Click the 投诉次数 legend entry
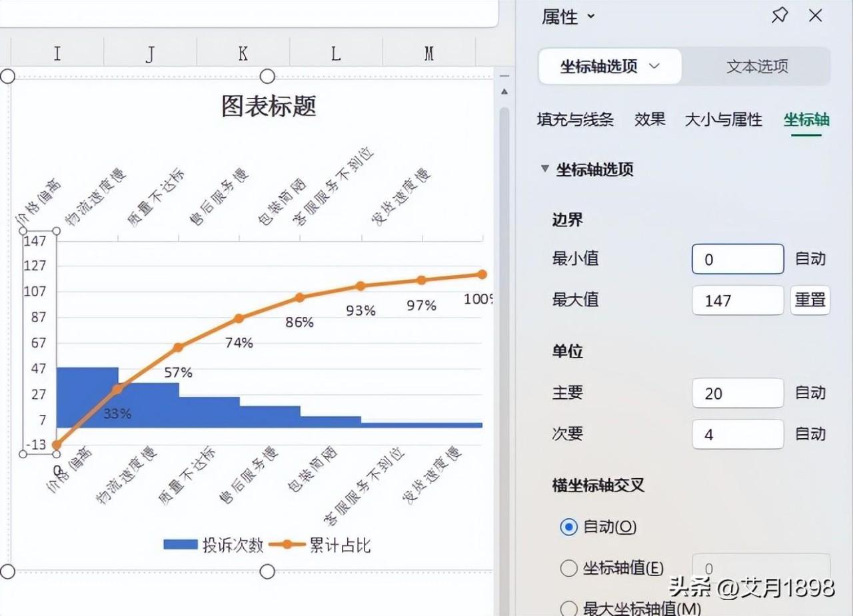853x616 pixels. pos(214,545)
